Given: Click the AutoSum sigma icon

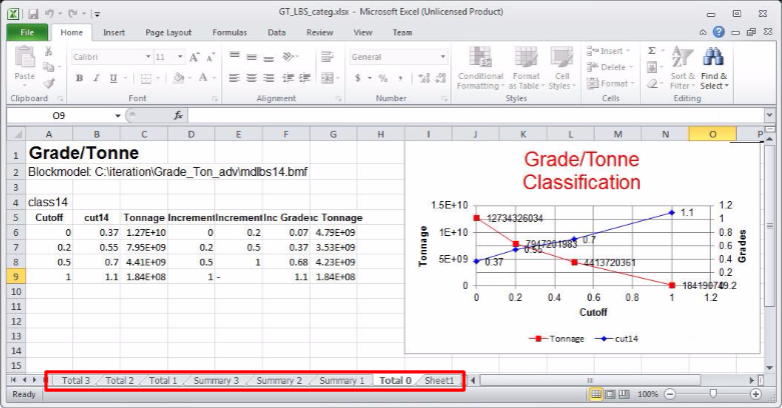Looking at the screenshot, I should pyautogui.click(x=652, y=51).
